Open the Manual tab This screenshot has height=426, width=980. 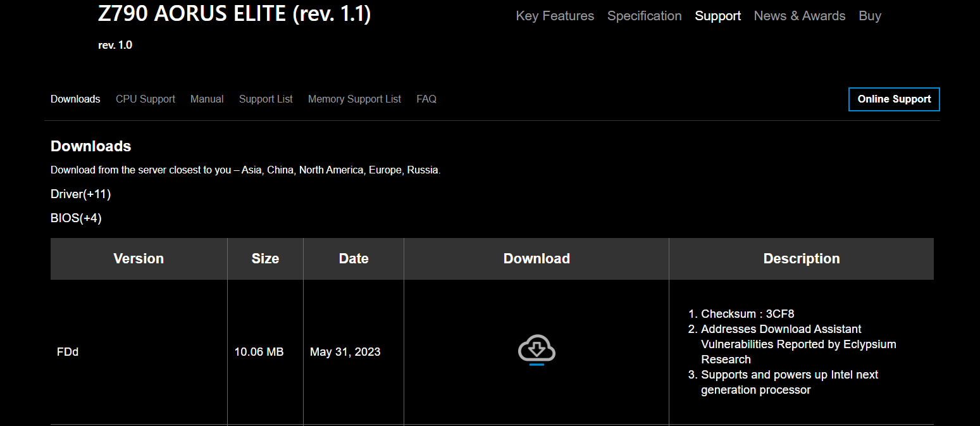(x=207, y=99)
